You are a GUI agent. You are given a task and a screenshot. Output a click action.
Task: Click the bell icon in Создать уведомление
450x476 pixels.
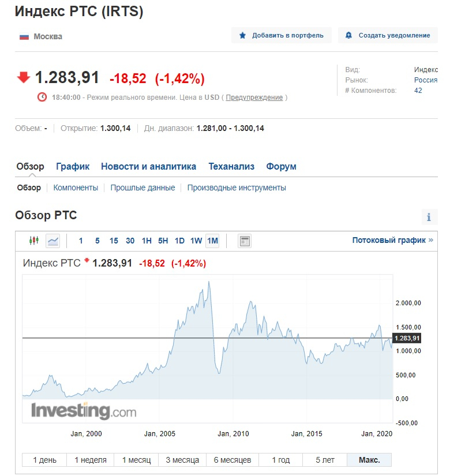[x=348, y=35]
